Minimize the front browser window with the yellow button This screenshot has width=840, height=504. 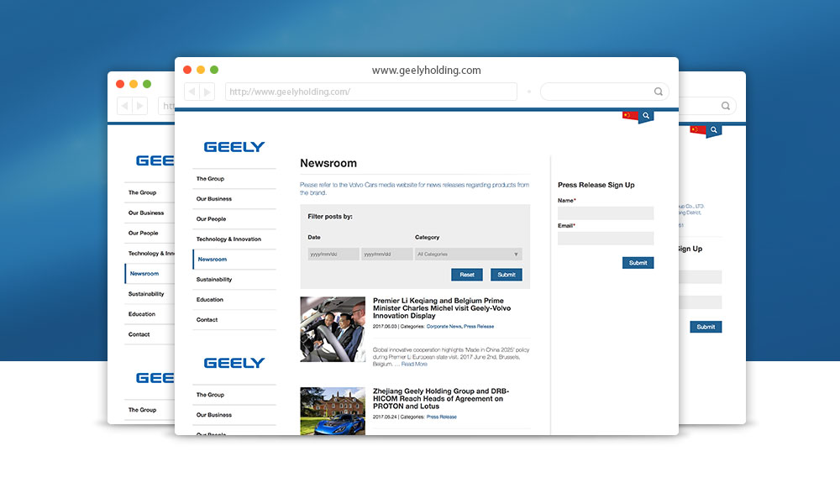click(201, 70)
